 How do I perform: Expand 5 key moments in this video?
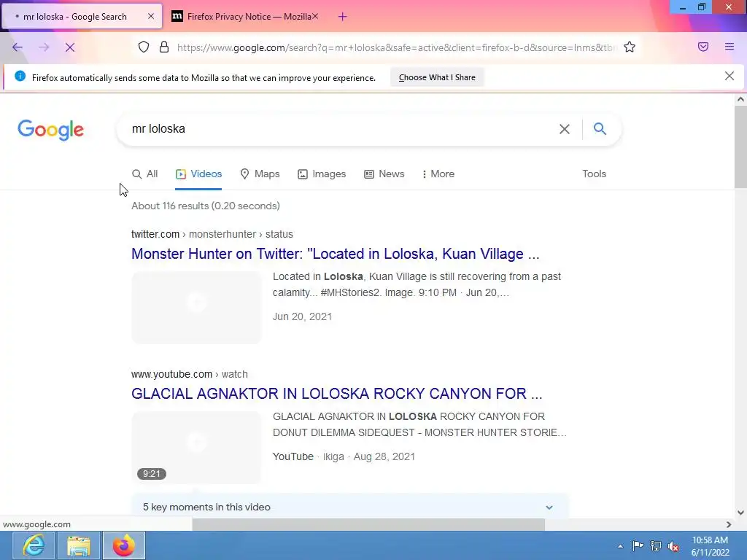pos(349,507)
